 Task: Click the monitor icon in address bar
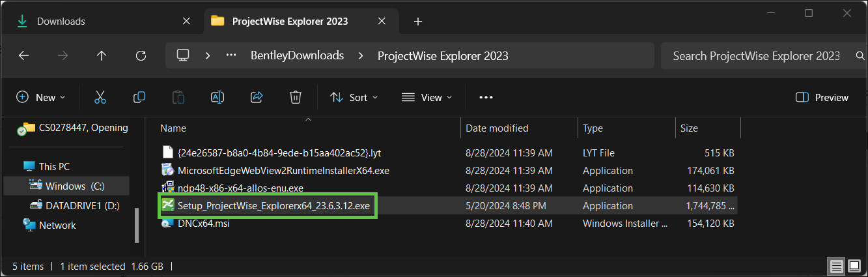183,55
